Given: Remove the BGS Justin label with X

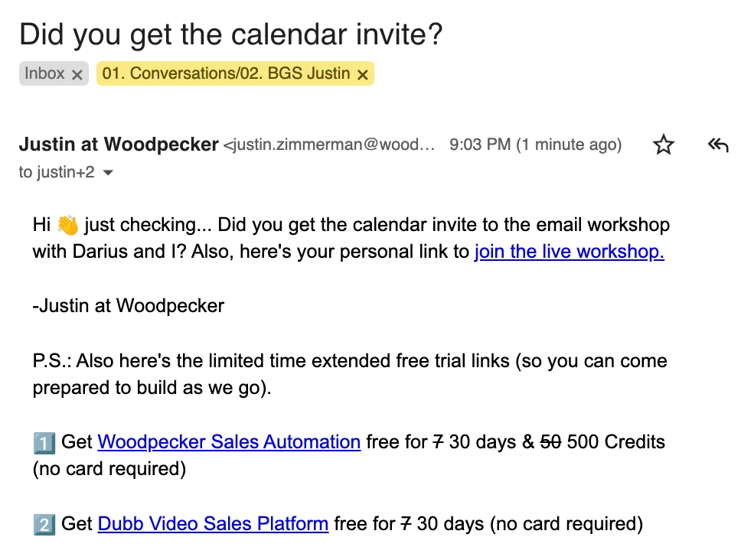Looking at the screenshot, I should coord(363,74).
